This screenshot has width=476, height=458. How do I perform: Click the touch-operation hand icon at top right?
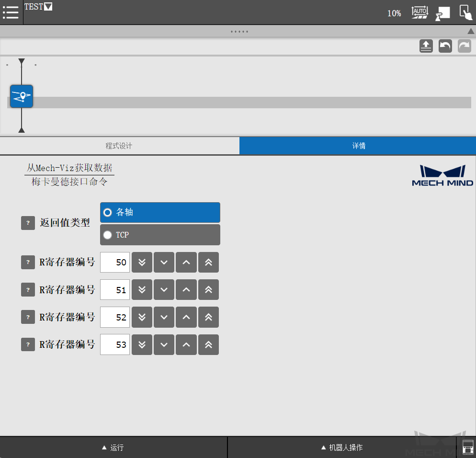coord(465,12)
